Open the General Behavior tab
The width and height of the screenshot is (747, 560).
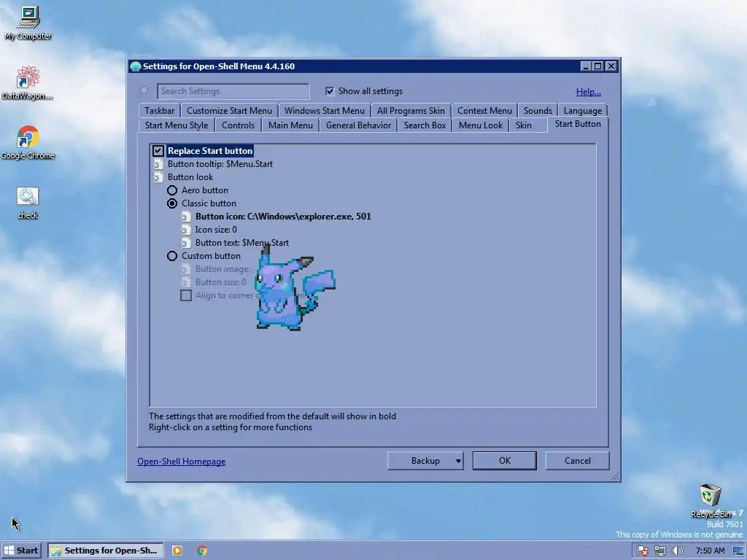click(x=358, y=125)
